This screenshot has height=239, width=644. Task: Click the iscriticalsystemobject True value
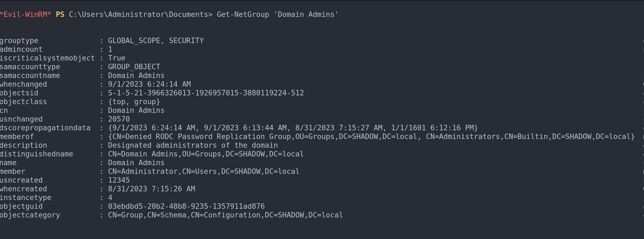point(116,58)
